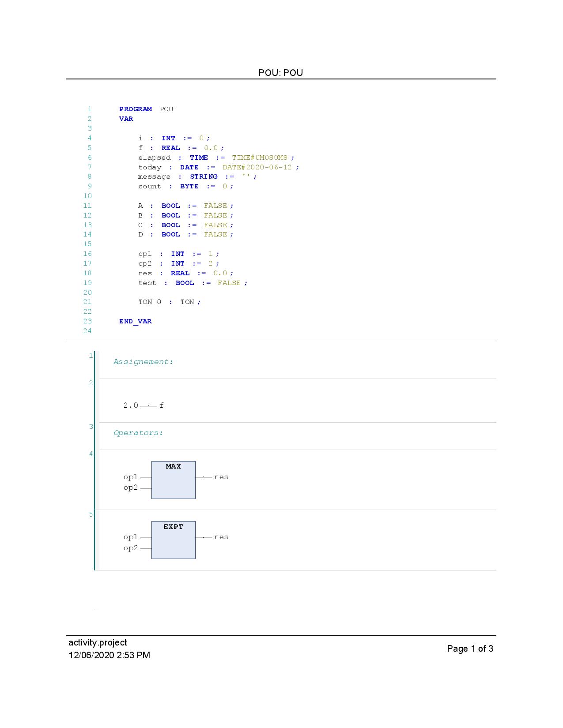Image resolution: width=563 pixels, height=728 pixels.
Task: Click op2 input of EXPT block
Action: [x=131, y=548]
